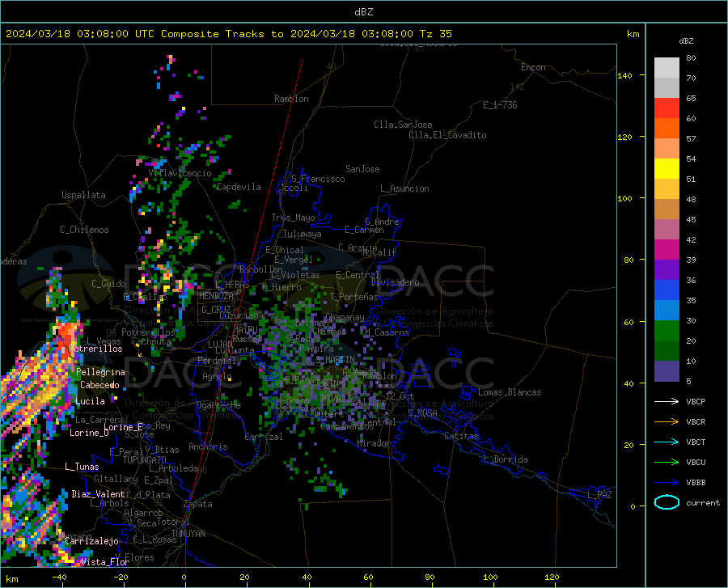
Task: Click the 'Tz 35' threshold text
Action: click(x=436, y=34)
